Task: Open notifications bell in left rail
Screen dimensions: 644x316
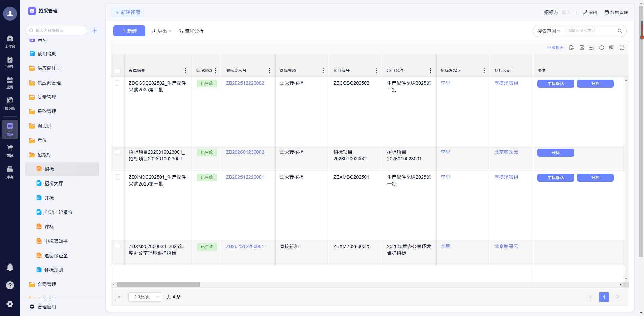Action: [10, 267]
